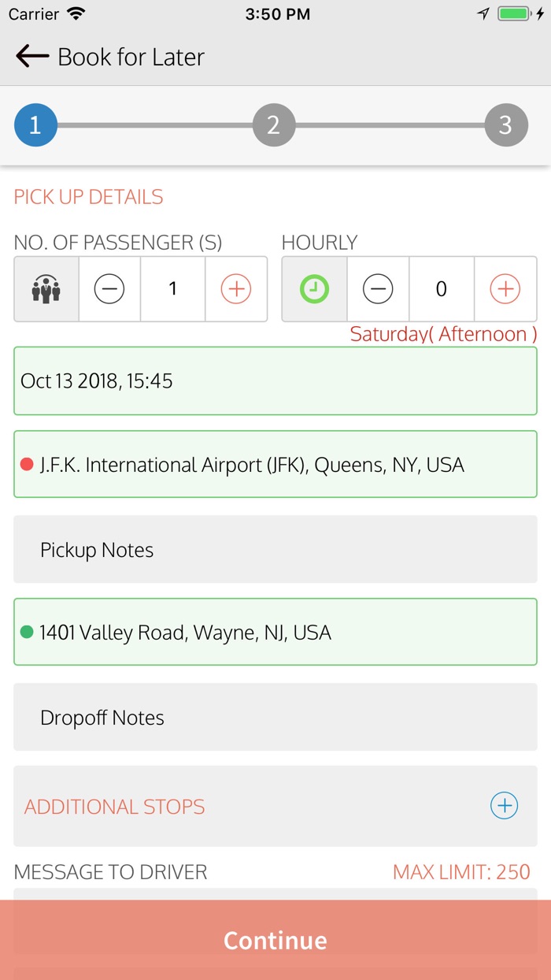Tap the Pickup Notes field
551x980 pixels.
pos(275,550)
